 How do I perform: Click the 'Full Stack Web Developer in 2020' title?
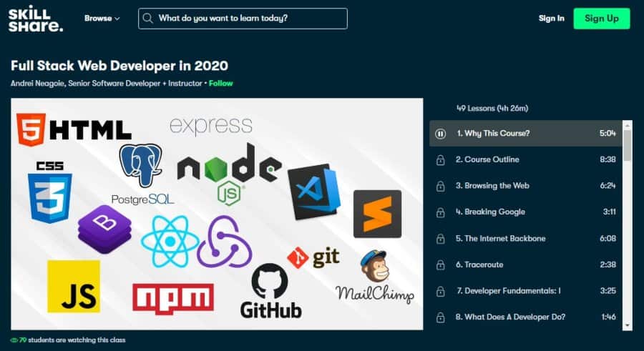click(119, 66)
